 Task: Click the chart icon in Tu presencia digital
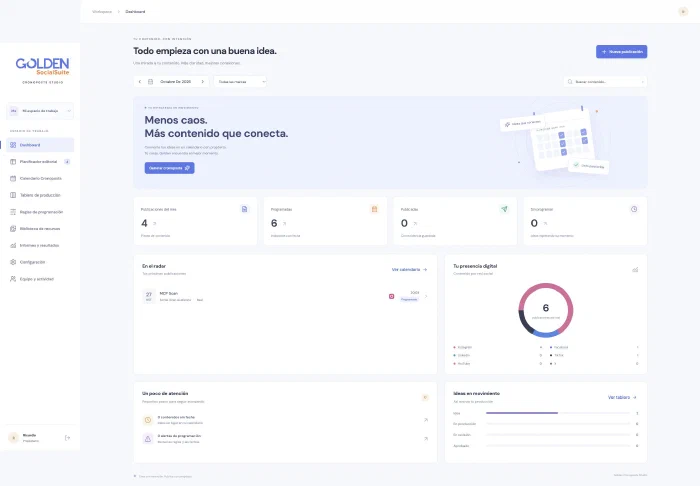(635, 270)
